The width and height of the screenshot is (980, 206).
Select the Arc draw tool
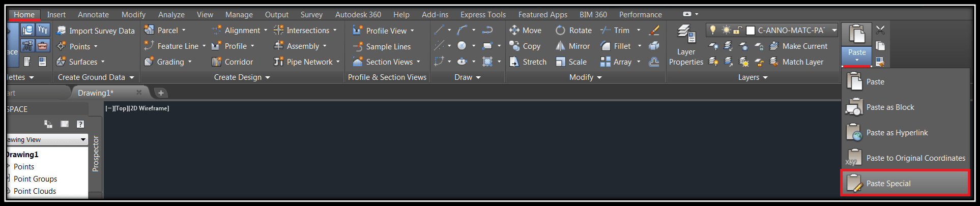click(463, 30)
